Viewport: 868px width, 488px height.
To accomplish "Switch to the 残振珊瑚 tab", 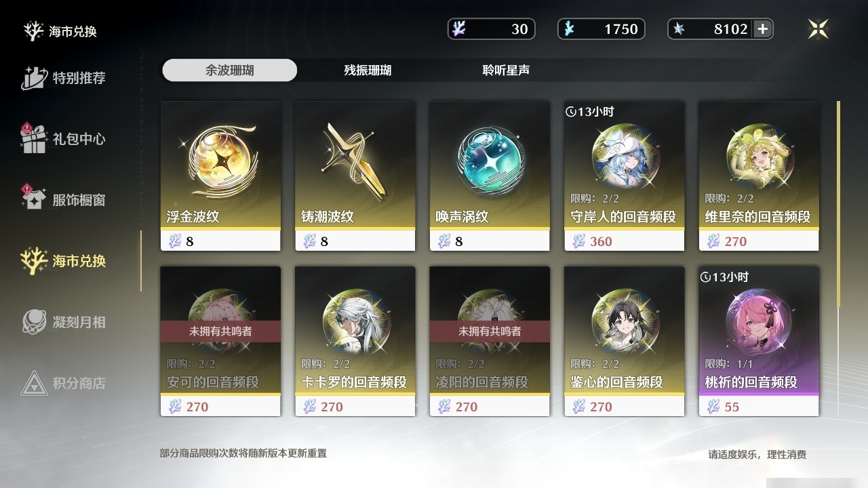I will [x=368, y=70].
